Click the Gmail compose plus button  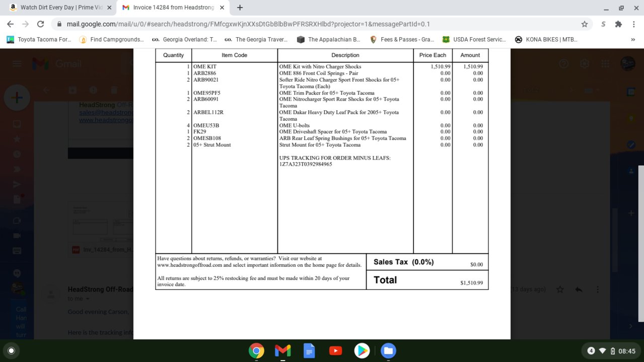click(17, 98)
